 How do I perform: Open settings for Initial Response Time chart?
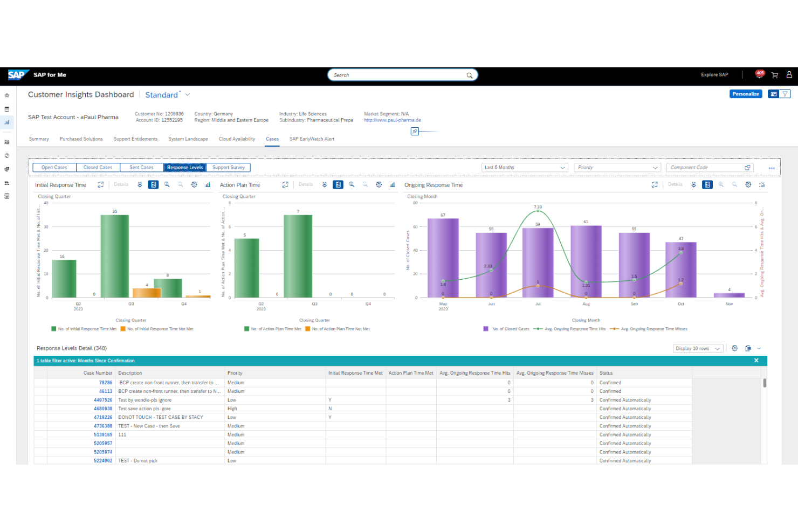(x=194, y=185)
